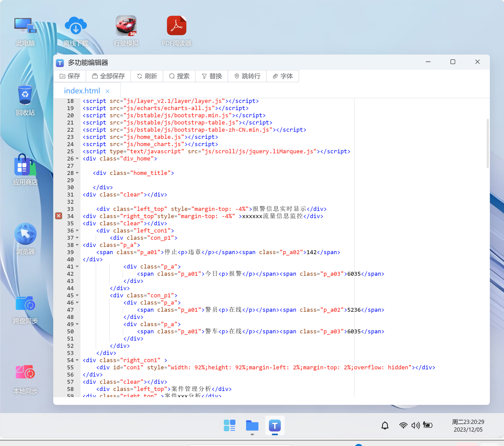The height and width of the screenshot is (446, 504).
Task: Collapse the fold arrow on line 38
Action: point(77,245)
